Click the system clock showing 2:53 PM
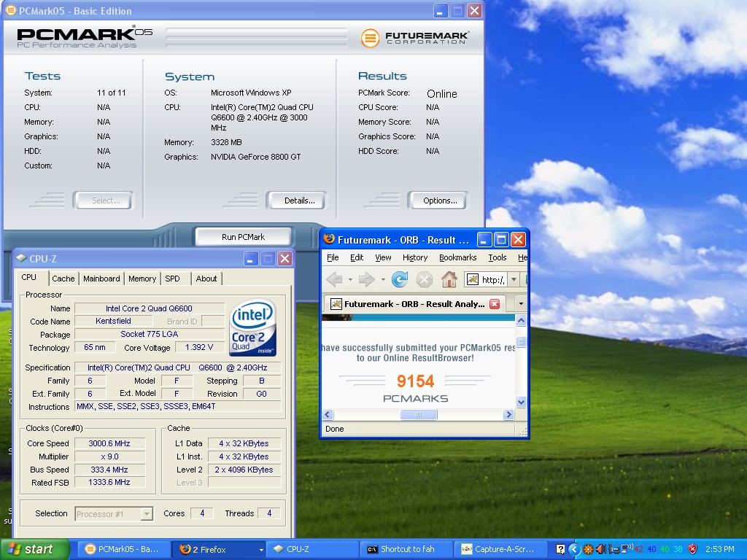Screen dimensions: 747x560 [x=719, y=549]
